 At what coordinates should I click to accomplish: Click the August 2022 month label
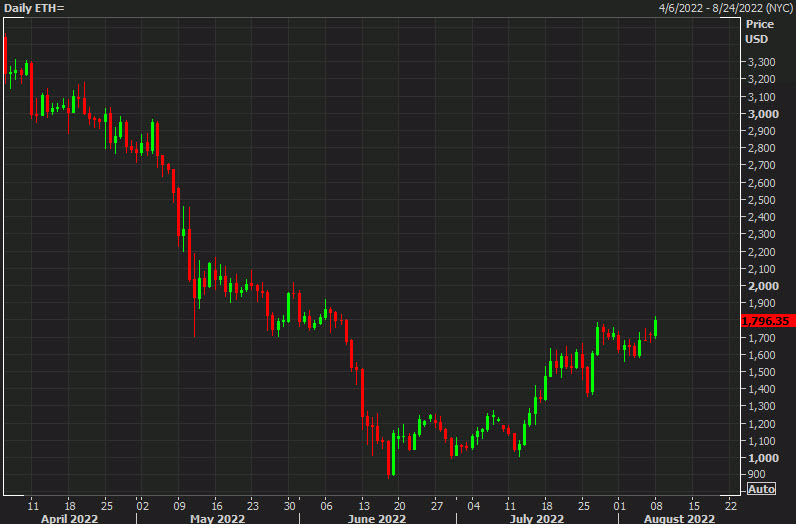pos(680,518)
